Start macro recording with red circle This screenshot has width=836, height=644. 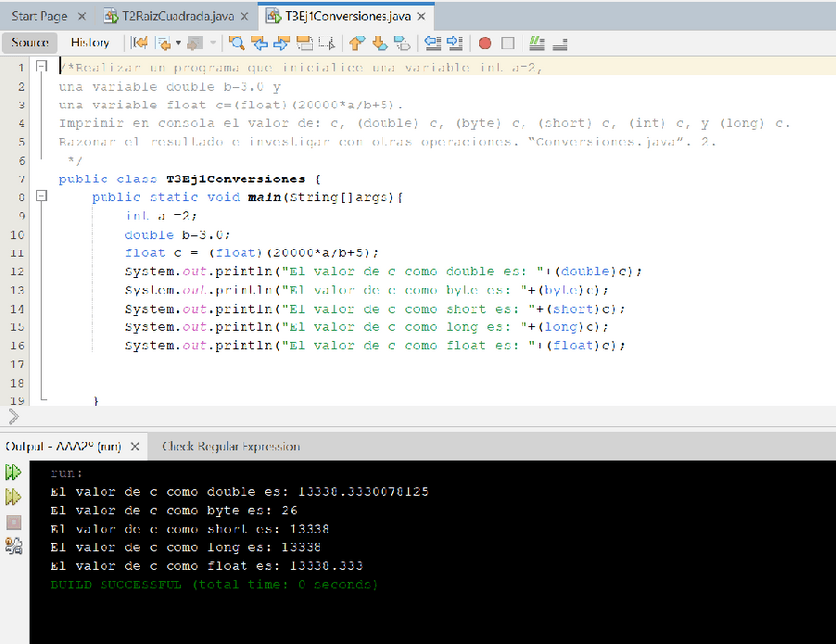(x=485, y=43)
